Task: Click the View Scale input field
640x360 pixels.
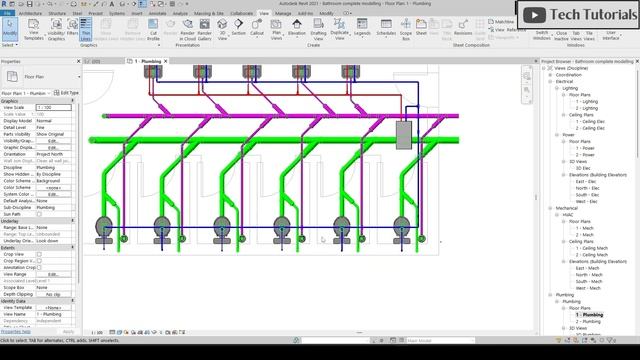Action: [x=53, y=107]
